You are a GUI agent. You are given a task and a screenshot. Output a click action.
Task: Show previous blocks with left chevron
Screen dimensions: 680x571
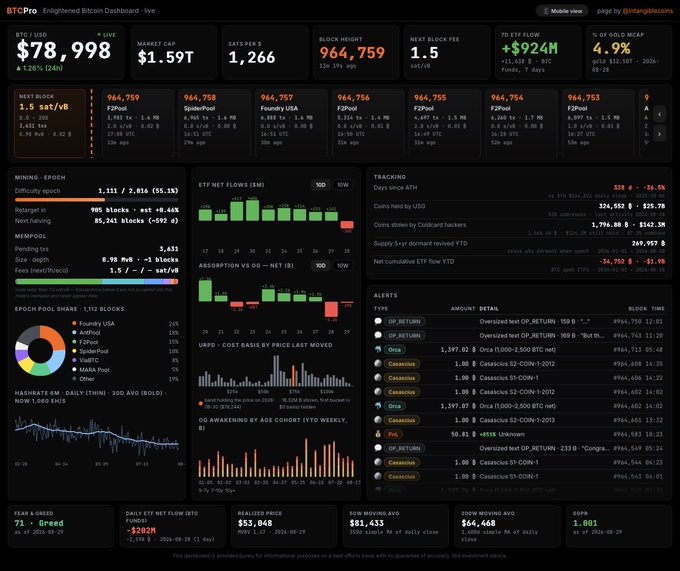click(659, 114)
